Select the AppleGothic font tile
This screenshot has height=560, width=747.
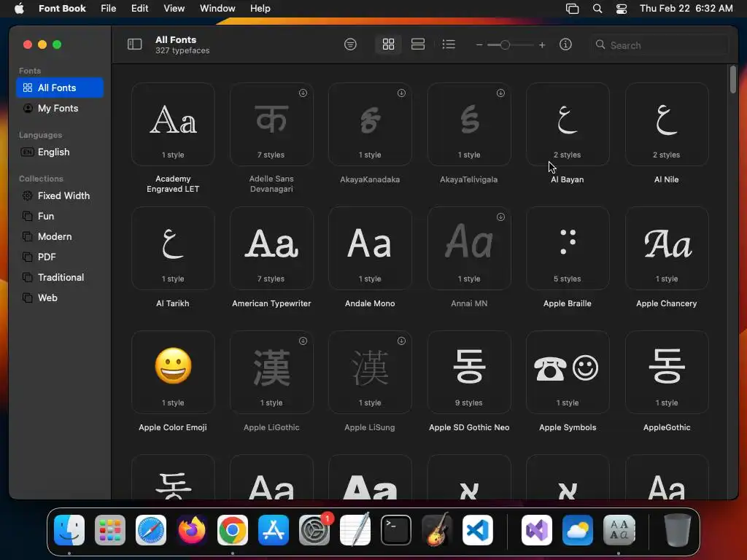[667, 373]
